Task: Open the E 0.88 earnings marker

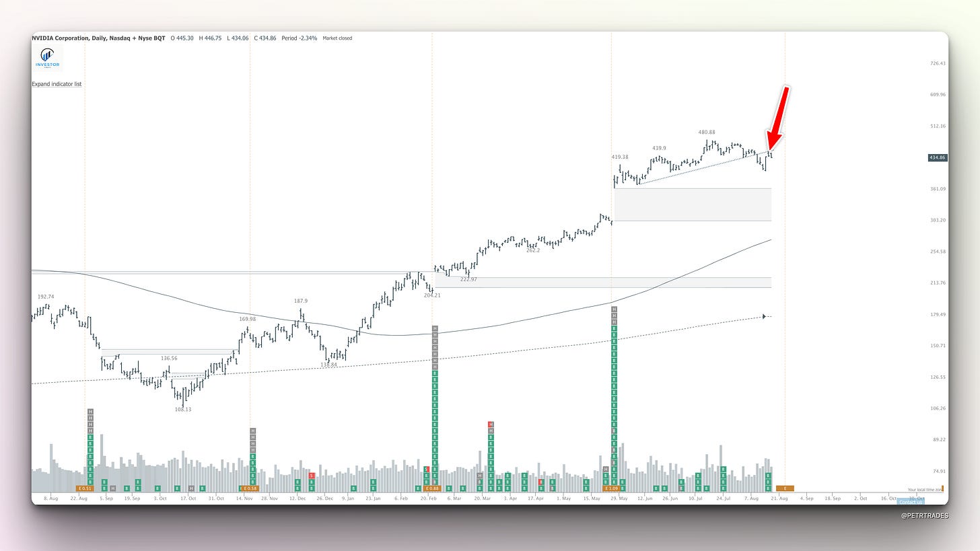Action: pyautogui.click(x=431, y=488)
